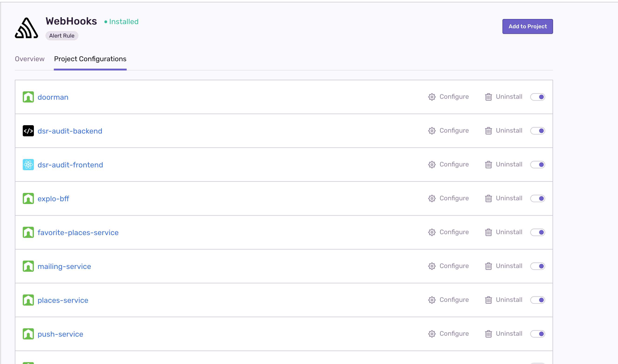Click the dsr-audit-backend code icon
Viewport: 618px width, 364px height.
[28, 131]
